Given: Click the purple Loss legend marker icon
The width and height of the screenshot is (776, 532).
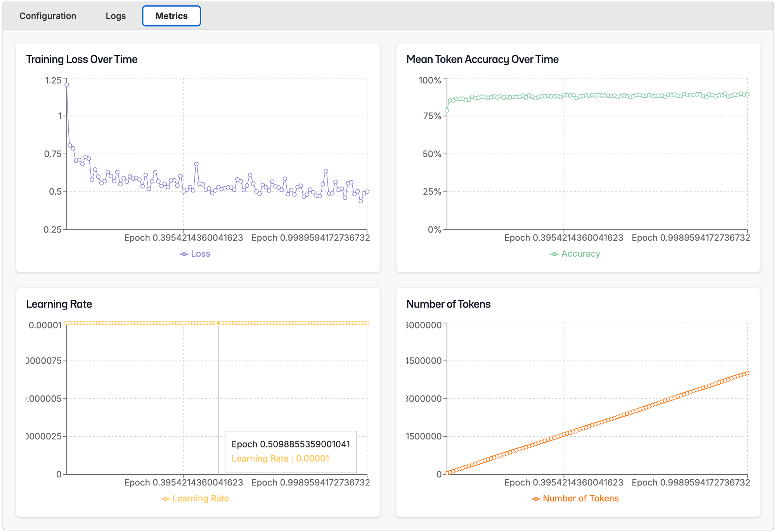Looking at the screenshot, I should pos(184,254).
